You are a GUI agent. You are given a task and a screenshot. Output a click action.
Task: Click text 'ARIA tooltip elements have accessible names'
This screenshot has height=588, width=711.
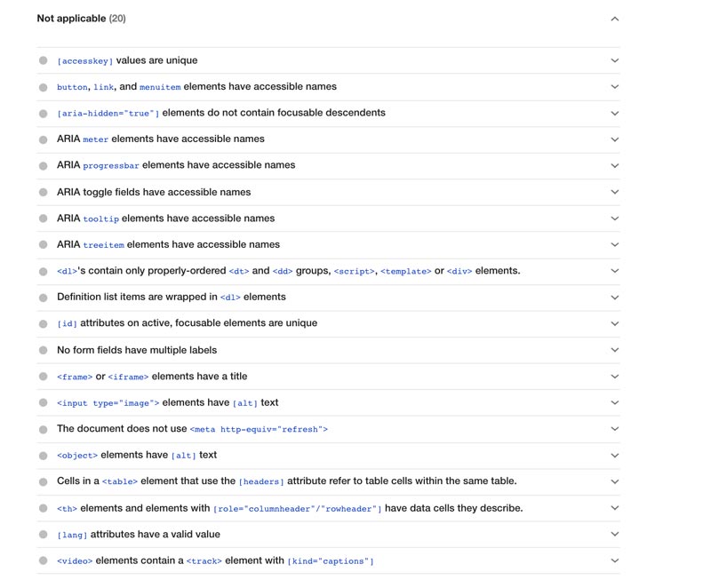coord(166,219)
